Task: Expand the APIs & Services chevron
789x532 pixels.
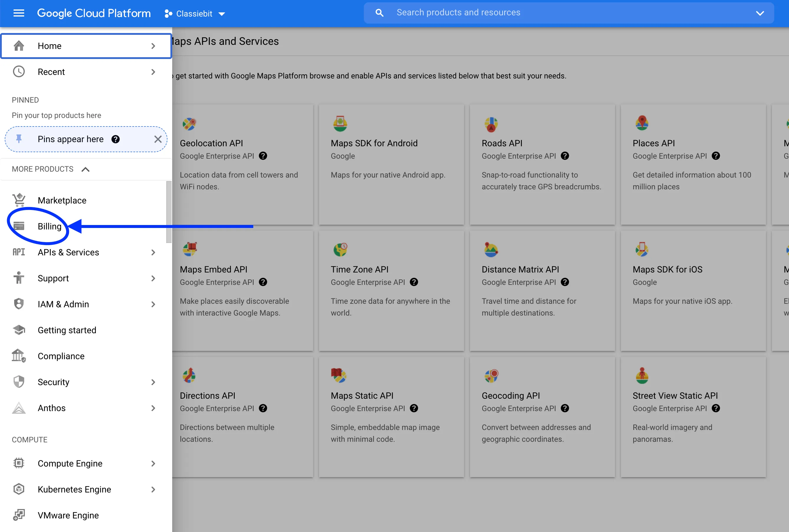Action: pos(153,252)
